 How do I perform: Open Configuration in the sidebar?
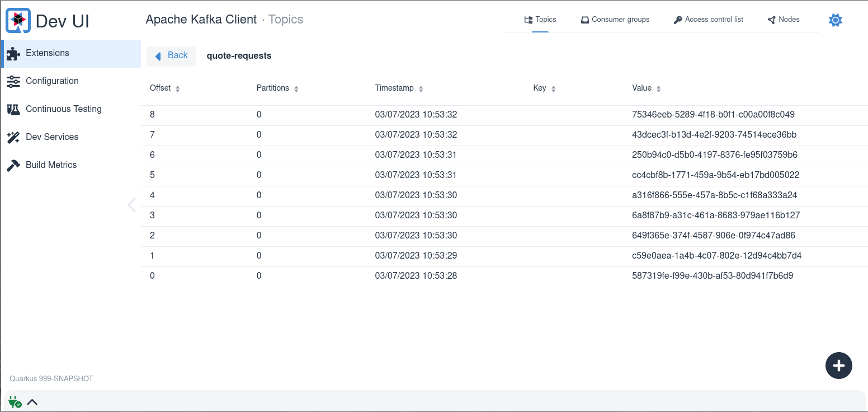click(71, 81)
